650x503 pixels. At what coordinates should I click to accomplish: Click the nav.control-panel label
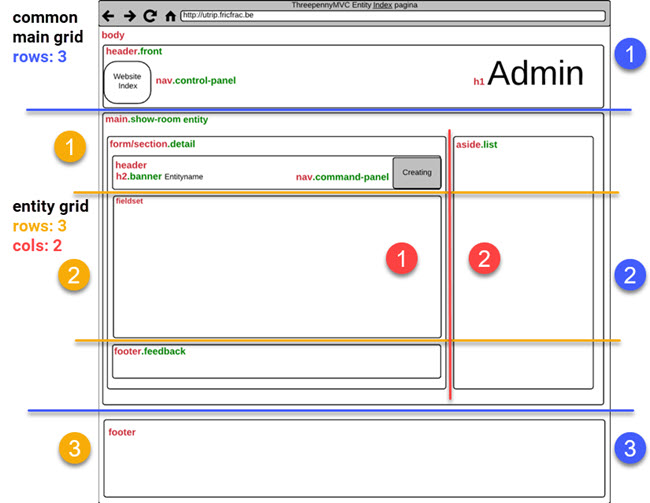[196, 80]
